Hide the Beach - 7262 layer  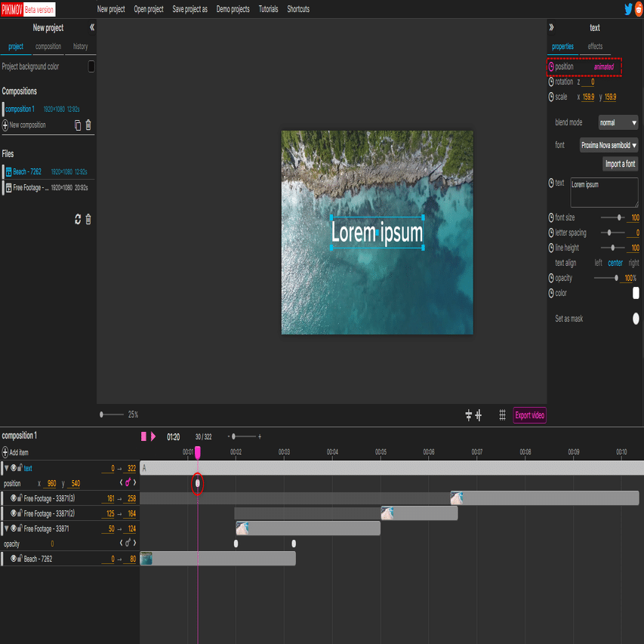click(x=14, y=558)
